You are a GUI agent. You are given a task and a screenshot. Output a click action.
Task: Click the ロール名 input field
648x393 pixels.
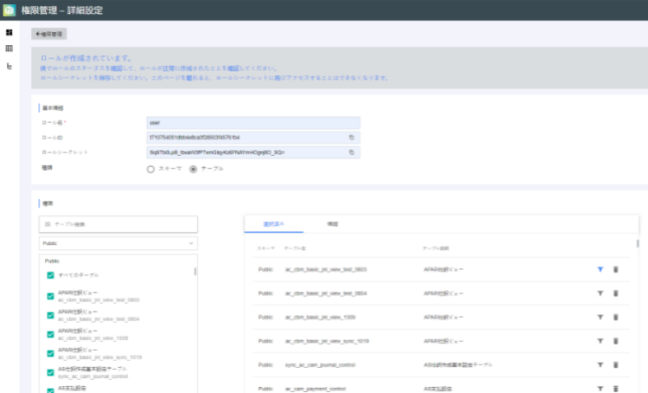click(253, 123)
